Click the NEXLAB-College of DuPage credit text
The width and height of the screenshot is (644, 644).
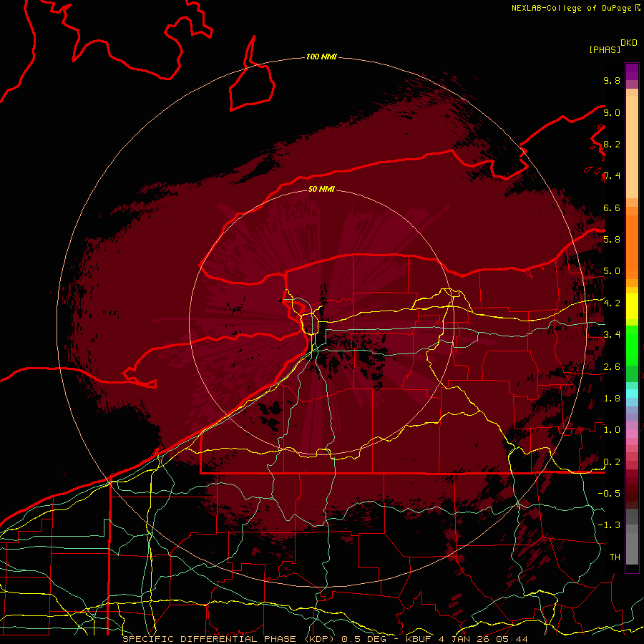(x=571, y=8)
